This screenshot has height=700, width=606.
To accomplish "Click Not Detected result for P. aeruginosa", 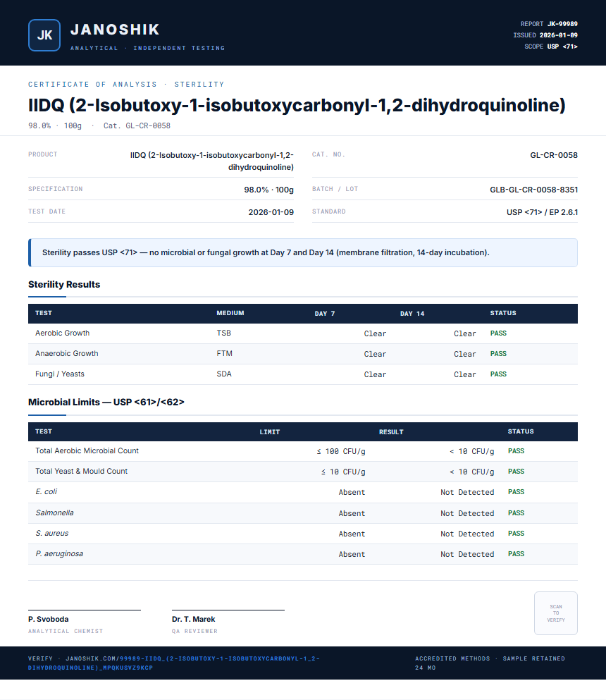I will pyautogui.click(x=467, y=555).
